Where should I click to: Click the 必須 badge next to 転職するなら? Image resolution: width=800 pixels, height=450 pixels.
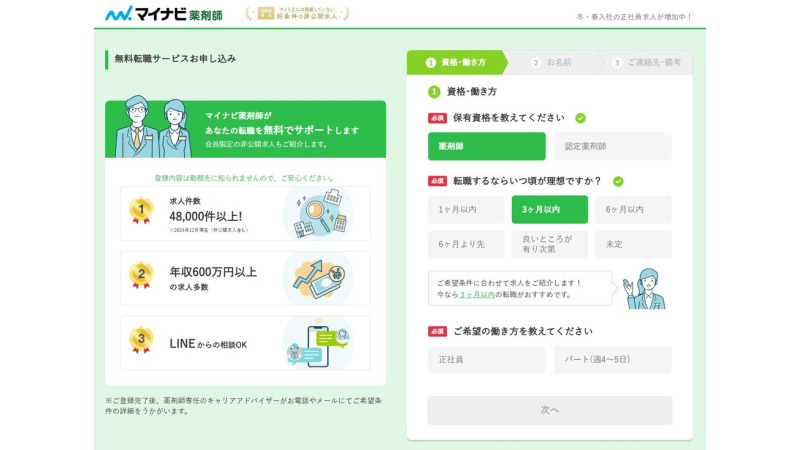click(x=437, y=181)
